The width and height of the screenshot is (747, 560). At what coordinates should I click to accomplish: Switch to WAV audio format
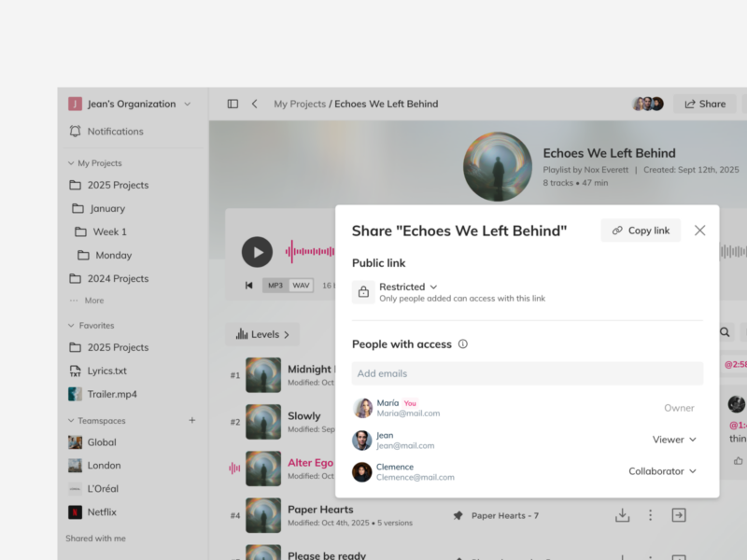(301, 286)
